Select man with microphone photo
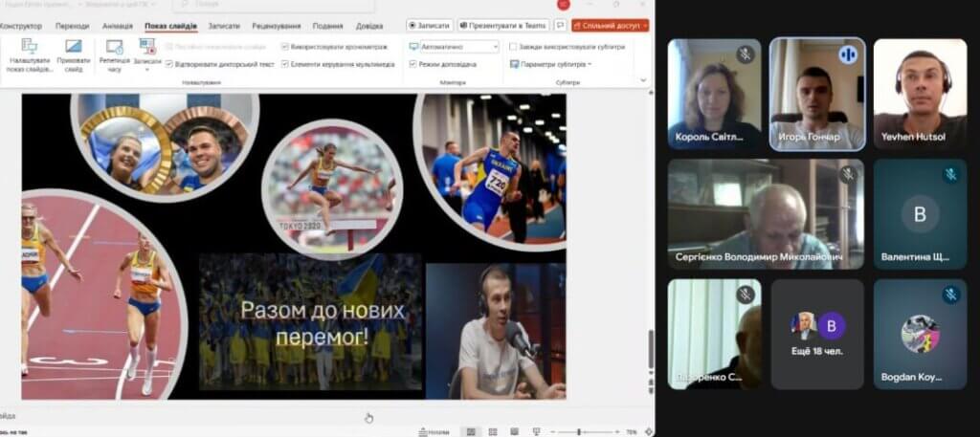The width and height of the screenshot is (980, 437). pos(496,331)
